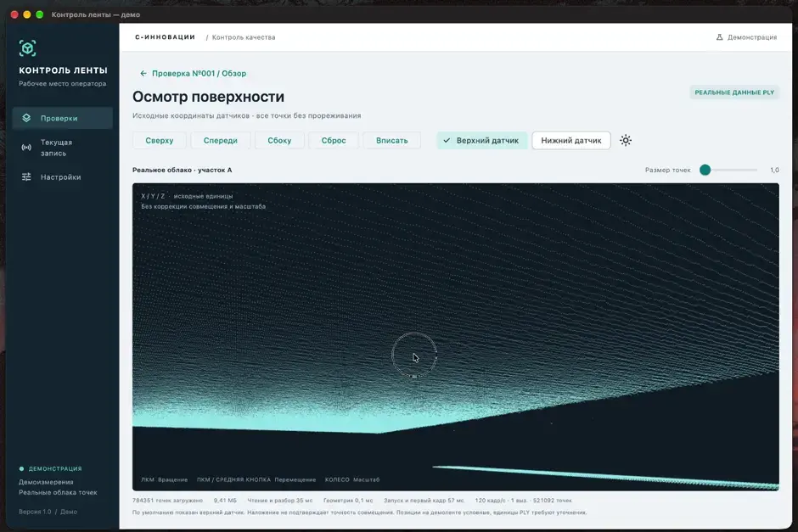Viewport: 798px width, 532px height.
Task: Click the Реальные облака точек sidebar text
Action: tap(58, 492)
